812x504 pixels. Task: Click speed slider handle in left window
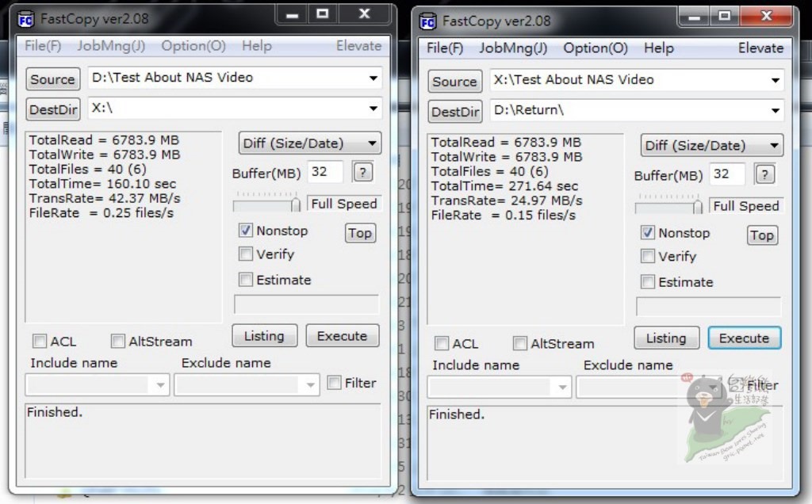pos(296,204)
